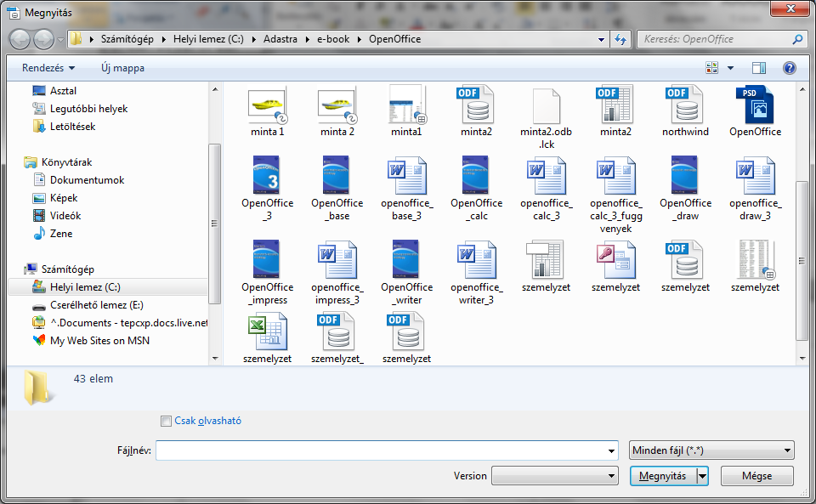Select the minta2.odb.lck blank file

546,117
